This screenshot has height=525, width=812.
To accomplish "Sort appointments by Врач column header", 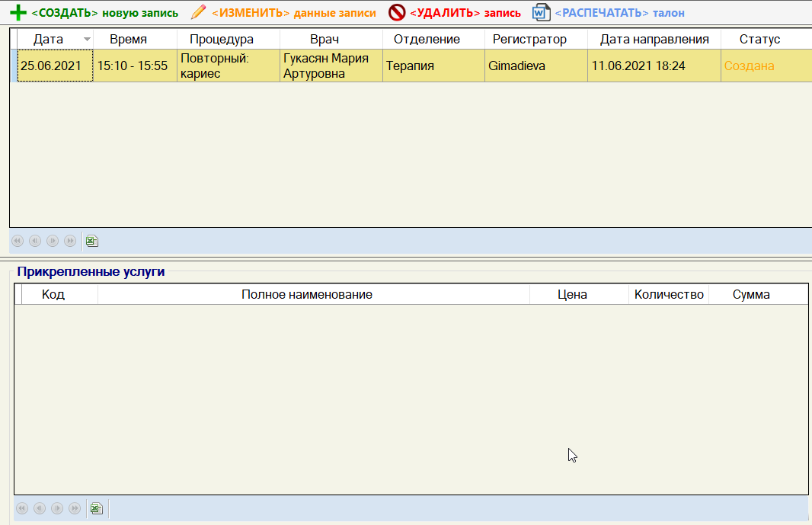I will pos(331,40).
